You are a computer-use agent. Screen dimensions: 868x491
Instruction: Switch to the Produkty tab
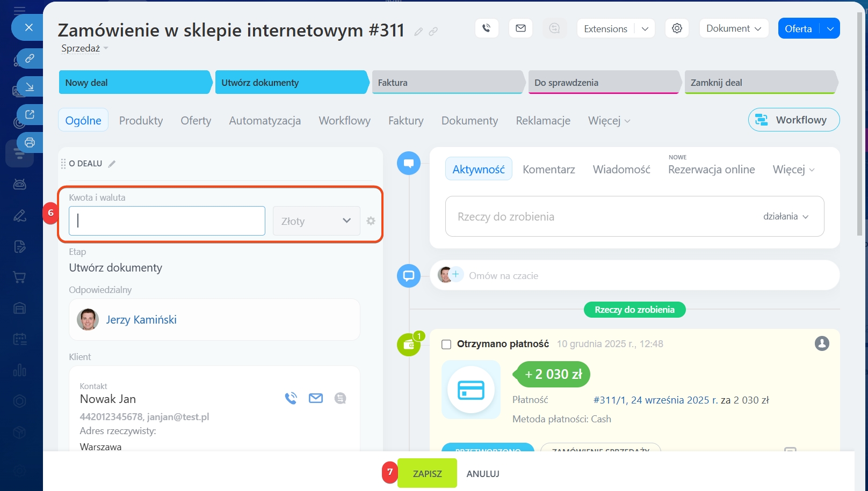click(x=141, y=121)
